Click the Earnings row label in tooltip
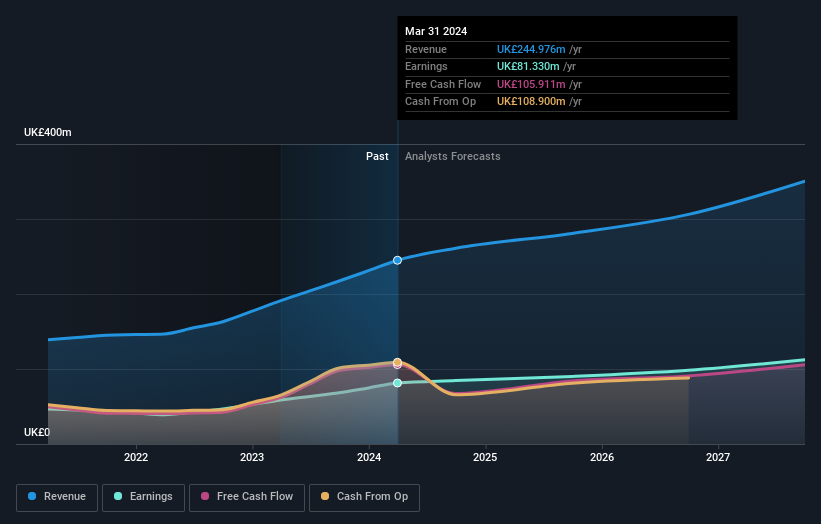 tap(426, 66)
